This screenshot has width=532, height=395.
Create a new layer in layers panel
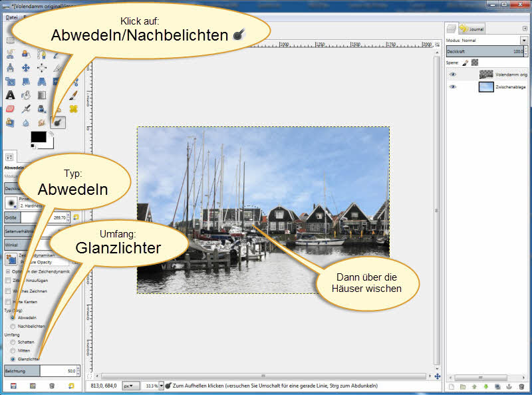coord(452,386)
